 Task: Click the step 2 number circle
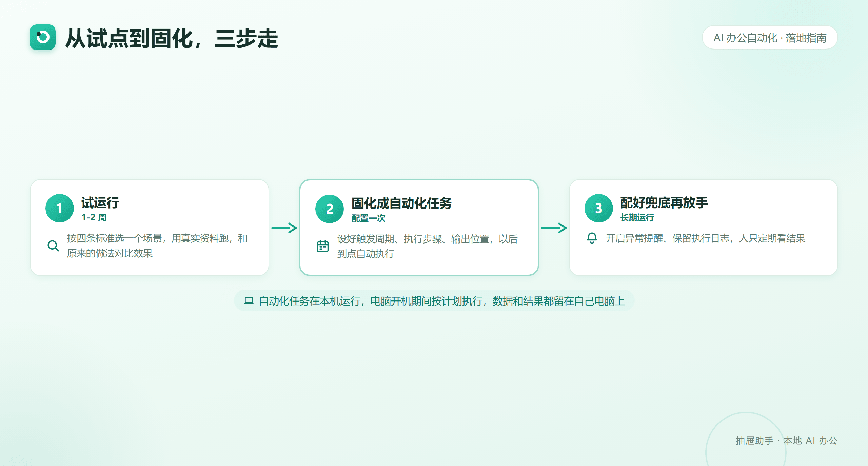[x=330, y=209]
